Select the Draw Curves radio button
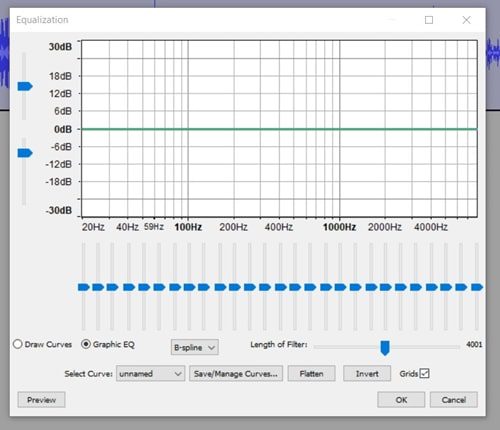The height and width of the screenshot is (430, 500). (18, 344)
